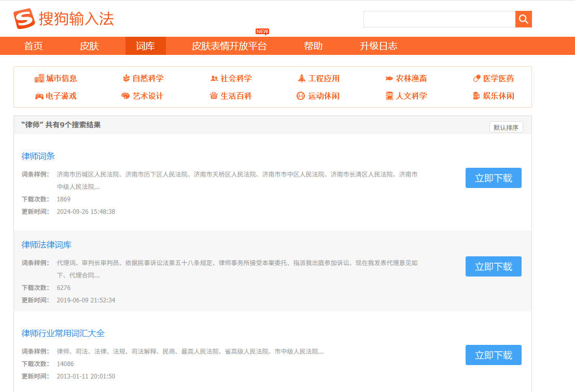Viewport: 575px width, 392px height.
Task: Click the 艺术设计 palette icon
Action: point(125,96)
